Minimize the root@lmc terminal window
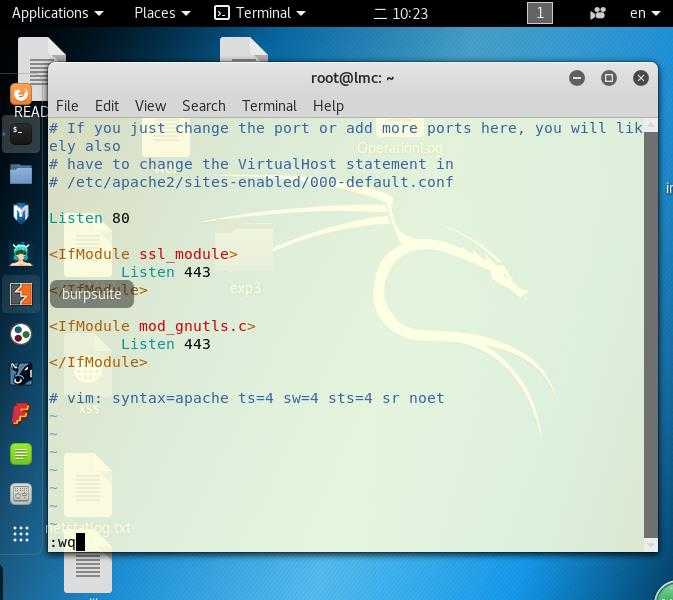This screenshot has height=600, width=673. [x=577, y=78]
